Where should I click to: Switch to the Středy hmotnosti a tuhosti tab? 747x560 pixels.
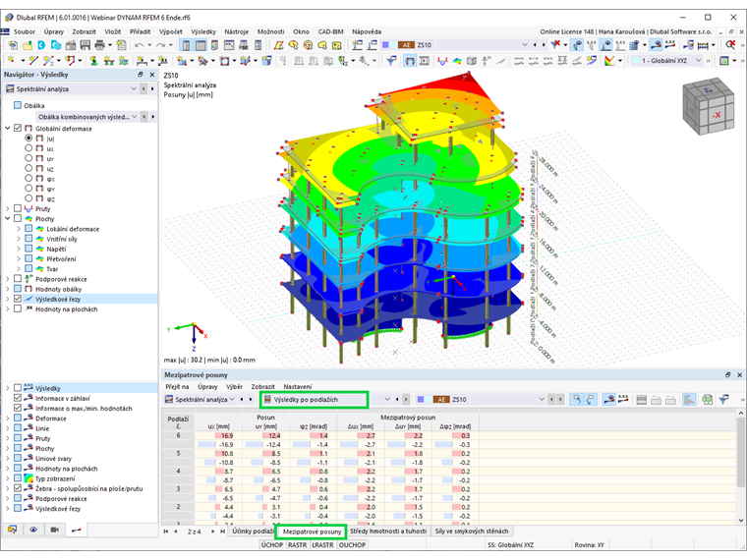coord(388,531)
